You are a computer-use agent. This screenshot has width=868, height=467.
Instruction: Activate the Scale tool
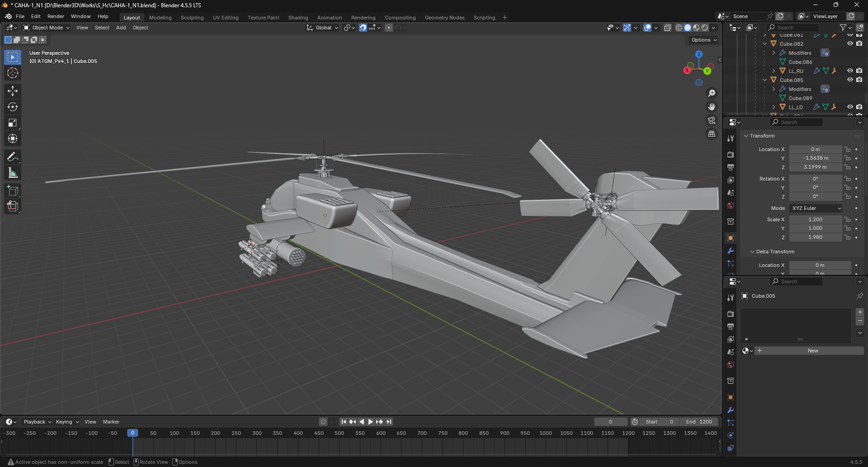point(13,123)
